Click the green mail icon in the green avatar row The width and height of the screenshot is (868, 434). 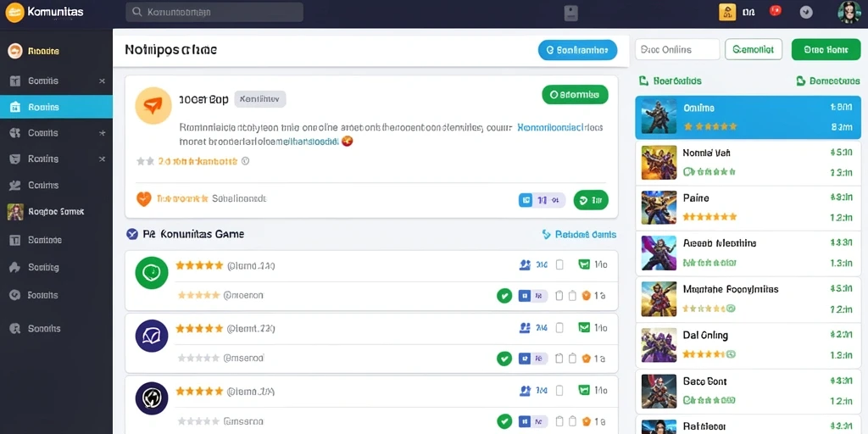(x=584, y=265)
